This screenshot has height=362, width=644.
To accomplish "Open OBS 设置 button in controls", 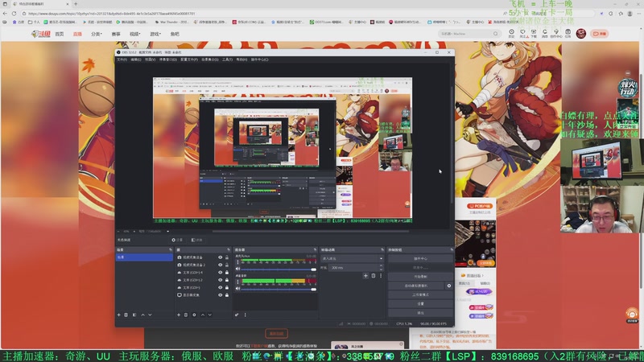I will [x=420, y=304].
